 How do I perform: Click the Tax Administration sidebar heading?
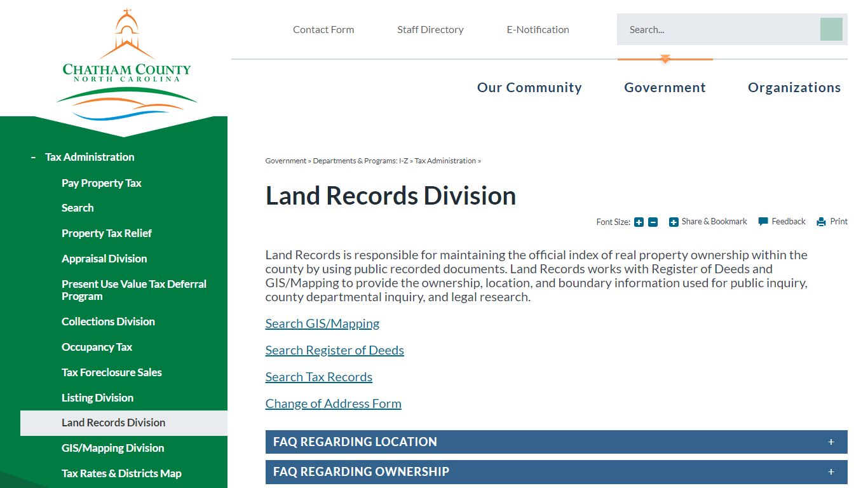[90, 157]
